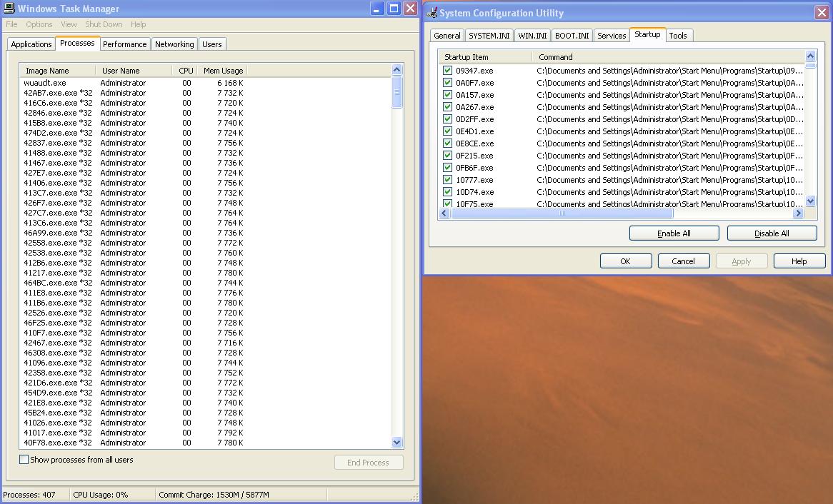Open the Help menu in Task Manager
Viewport: 833px width, 504px height.
[138, 24]
